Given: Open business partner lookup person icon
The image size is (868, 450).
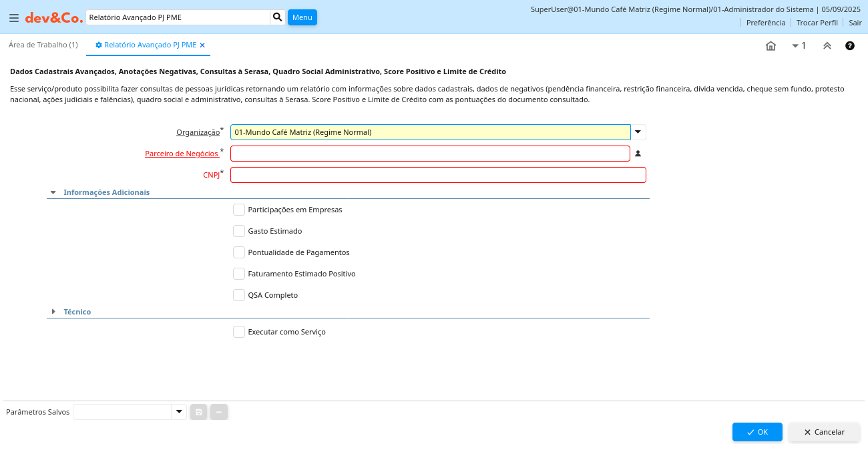Looking at the screenshot, I should [x=638, y=154].
